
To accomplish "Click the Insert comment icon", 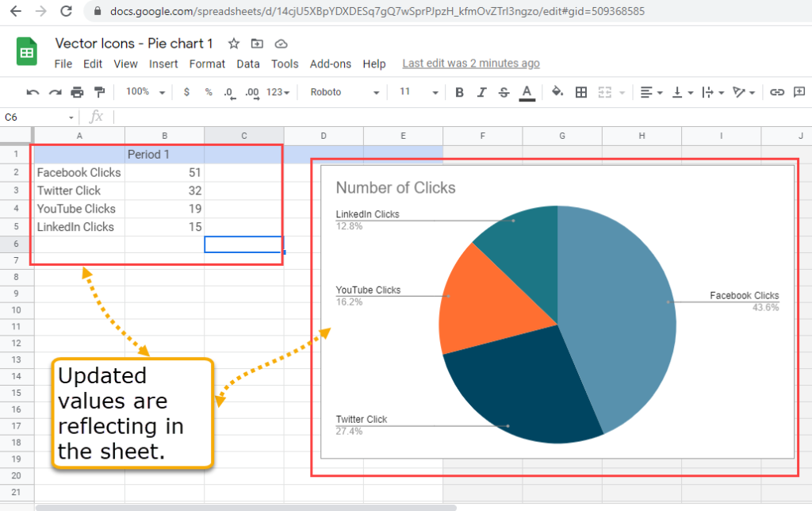I will pos(799,92).
